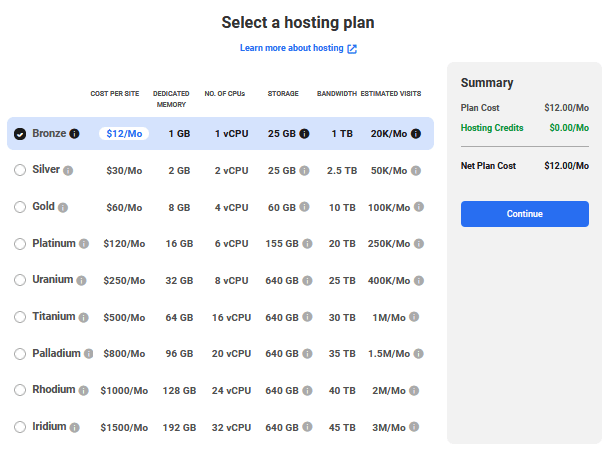Viewport: 610px width, 457px height.
Task: Click external link icon beside Learn more
Action: click(x=352, y=48)
